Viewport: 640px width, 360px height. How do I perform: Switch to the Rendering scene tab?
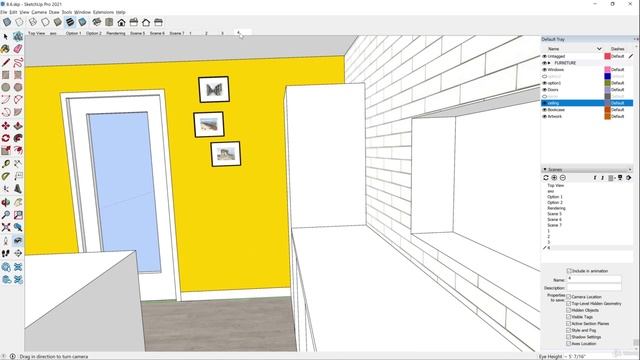[116, 33]
